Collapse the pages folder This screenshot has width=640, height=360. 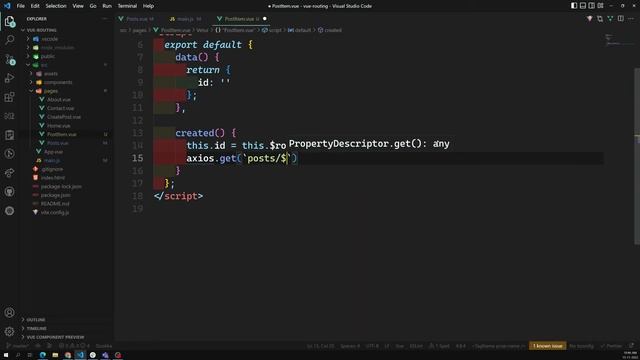pyautogui.click(x=51, y=91)
